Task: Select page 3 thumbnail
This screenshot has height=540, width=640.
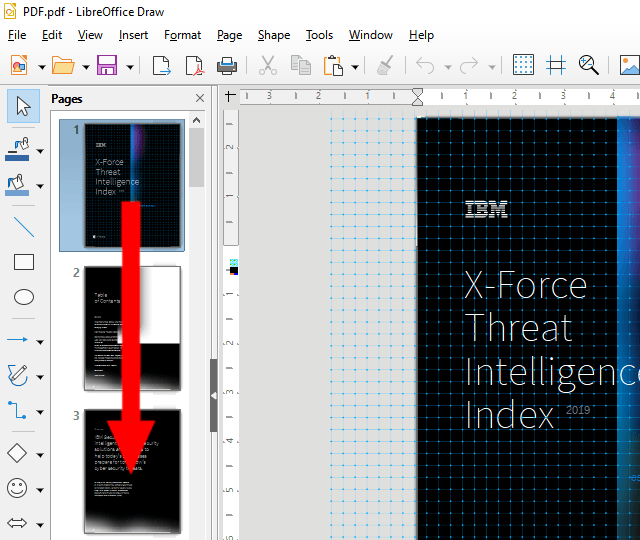Action: pyautogui.click(x=132, y=471)
